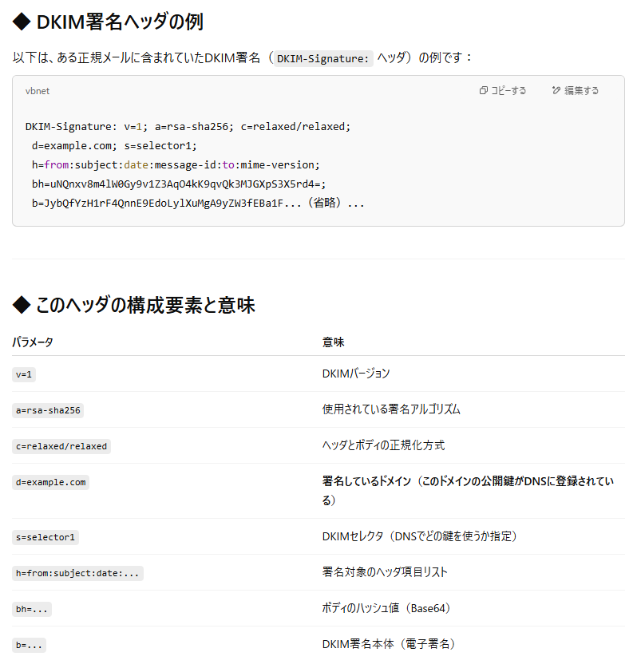Click the bh=... table cell
Image resolution: width=637 pixels, height=672 pixels.
(32, 610)
